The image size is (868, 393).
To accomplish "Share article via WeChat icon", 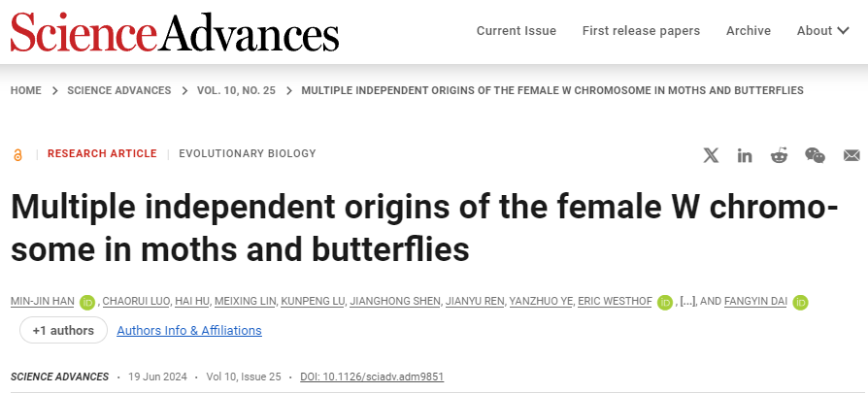I will [x=815, y=155].
